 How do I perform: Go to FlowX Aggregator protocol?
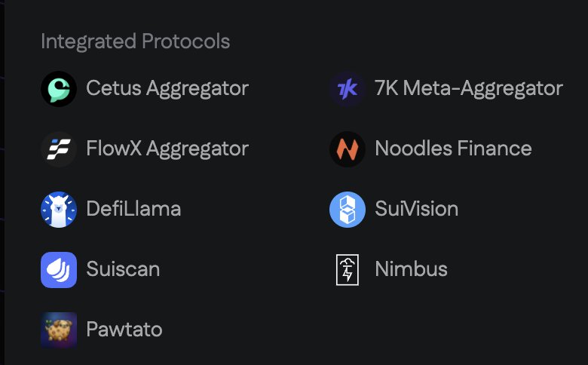pyautogui.click(x=167, y=149)
